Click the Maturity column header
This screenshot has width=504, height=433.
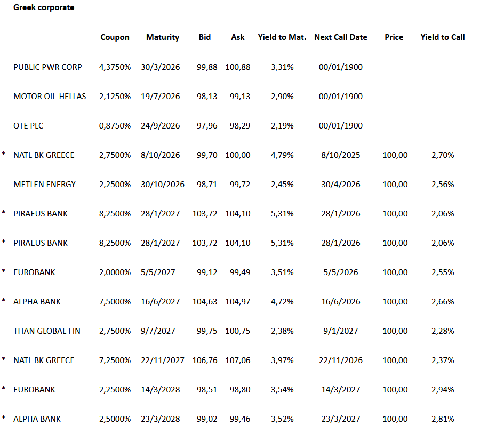coord(163,37)
